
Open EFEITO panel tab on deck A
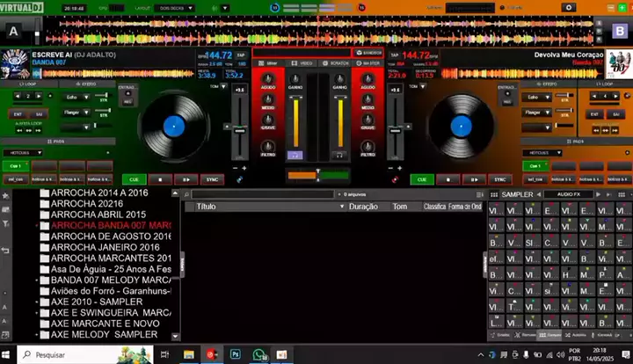pyautogui.click(x=87, y=84)
